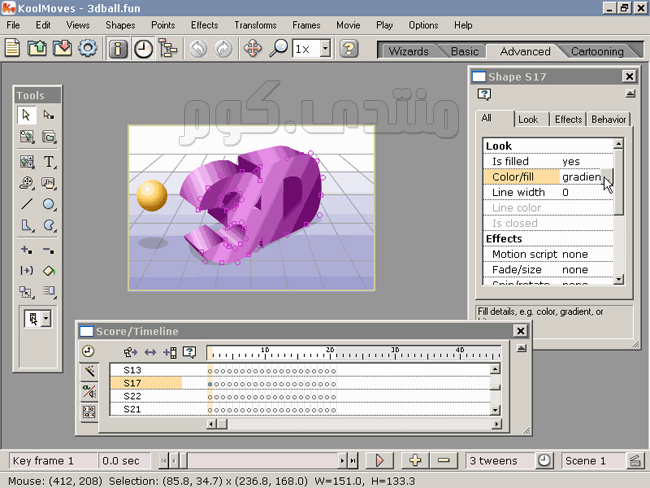
Task: Switch to the Cartooning tab
Action: 597,51
